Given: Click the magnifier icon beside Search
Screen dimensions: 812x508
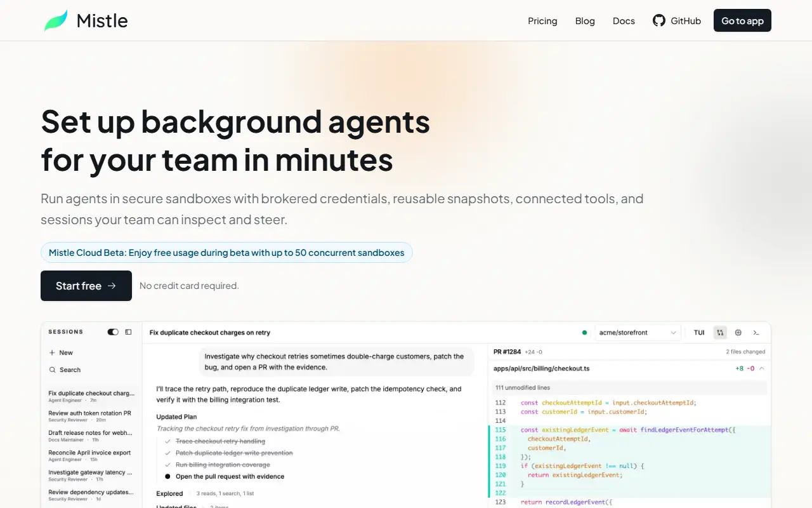Looking at the screenshot, I should point(52,370).
